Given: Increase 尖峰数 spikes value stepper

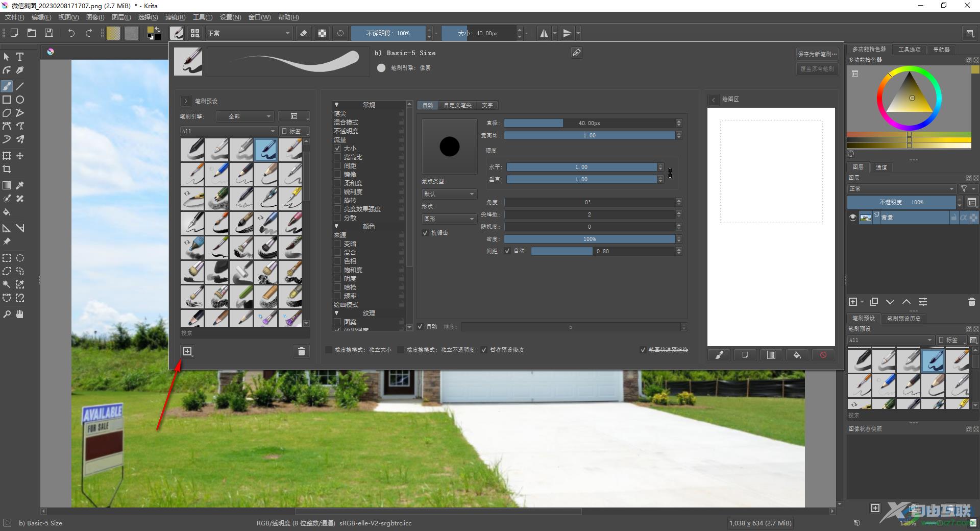Looking at the screenshot, I should [x=679, y=213].
